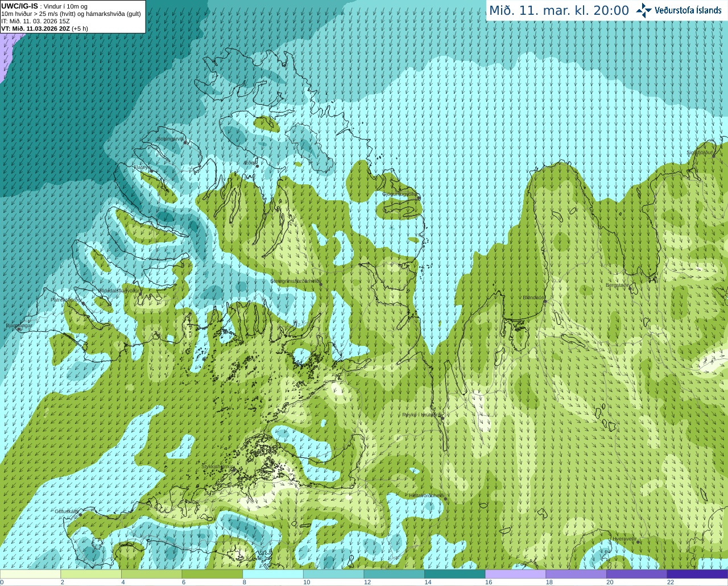Click the 'VT: Mið. 11.03.2026 20Z' valid time line

[x=35, y=28]
